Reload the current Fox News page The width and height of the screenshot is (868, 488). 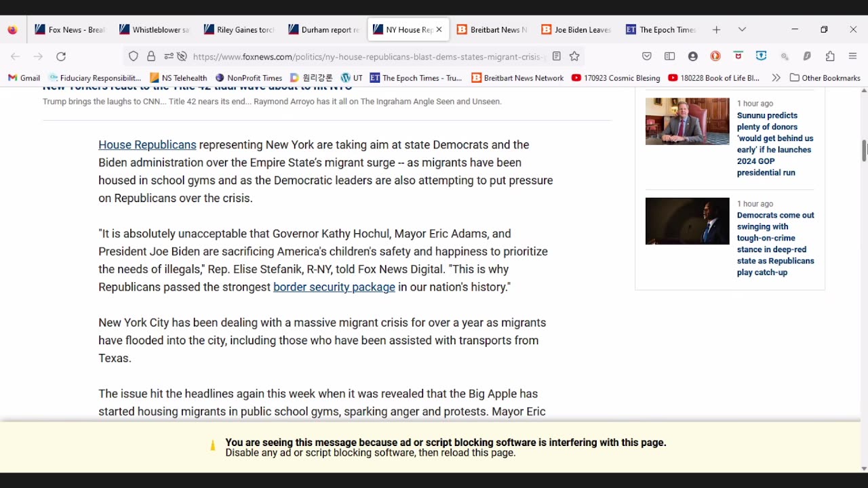click(61, 57)
